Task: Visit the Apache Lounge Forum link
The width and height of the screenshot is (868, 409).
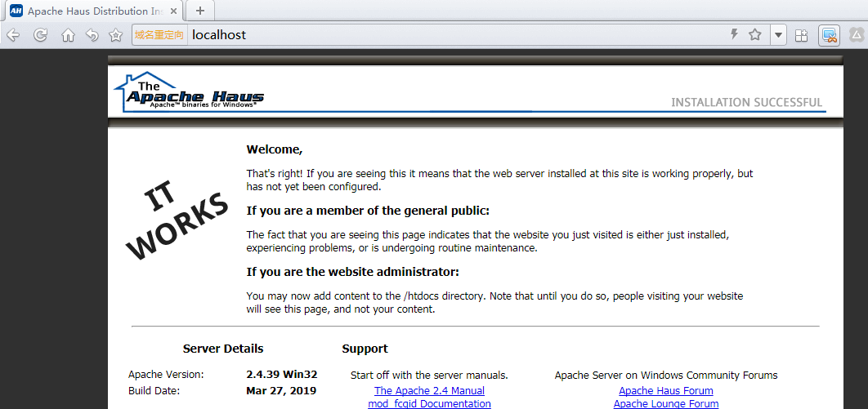Action: [x=666, y=403]
